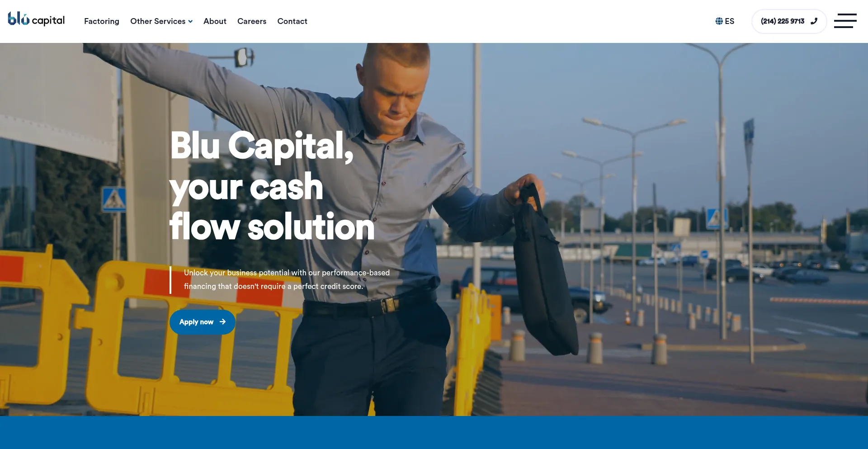Click the Blu Capital logo
This screenshot has width=868, height=449.
[x=36, y=19]
